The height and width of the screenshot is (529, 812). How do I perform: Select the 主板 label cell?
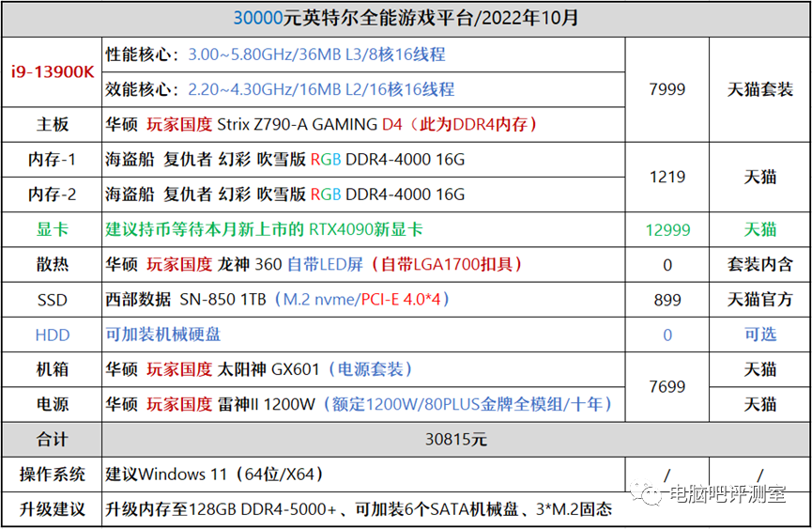[52, 125]
